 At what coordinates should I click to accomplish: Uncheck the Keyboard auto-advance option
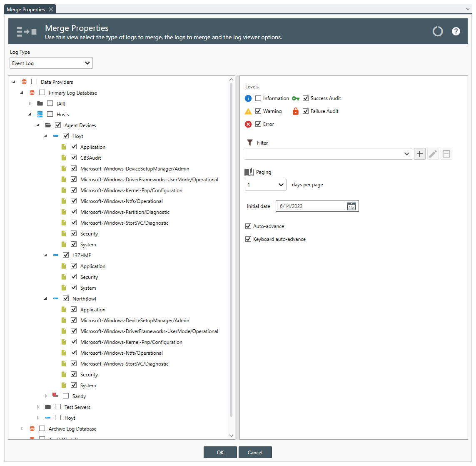(248, 239)
